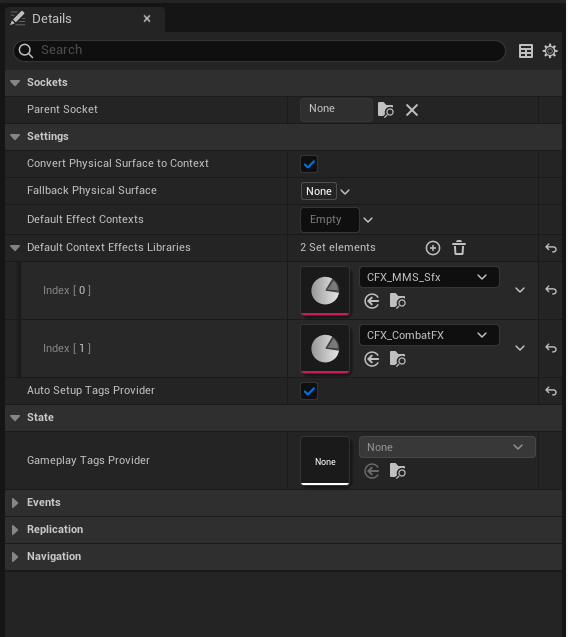Collapse Default Context Effects Libraries array
Screen dimensions: 568x637
click(x=15, y=248)
